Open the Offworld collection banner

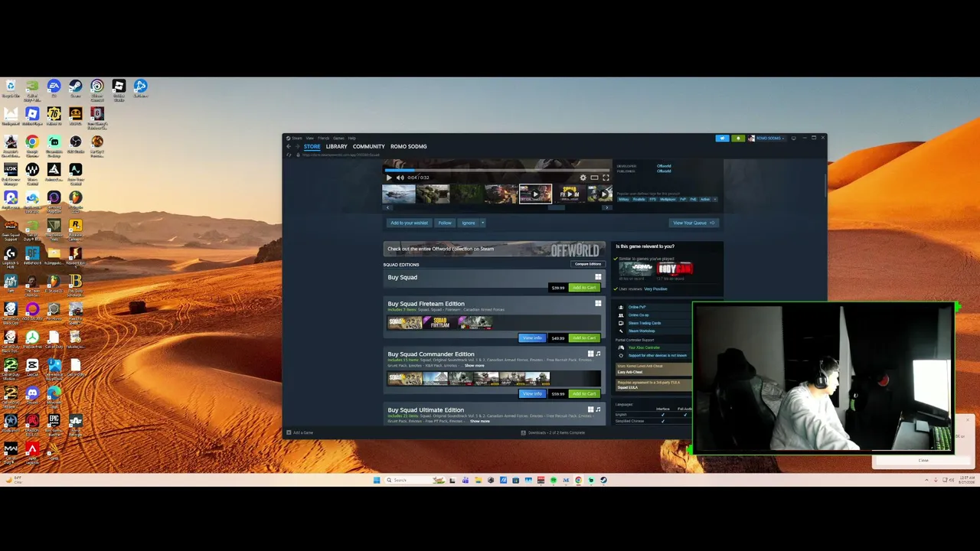pos(494,249)
